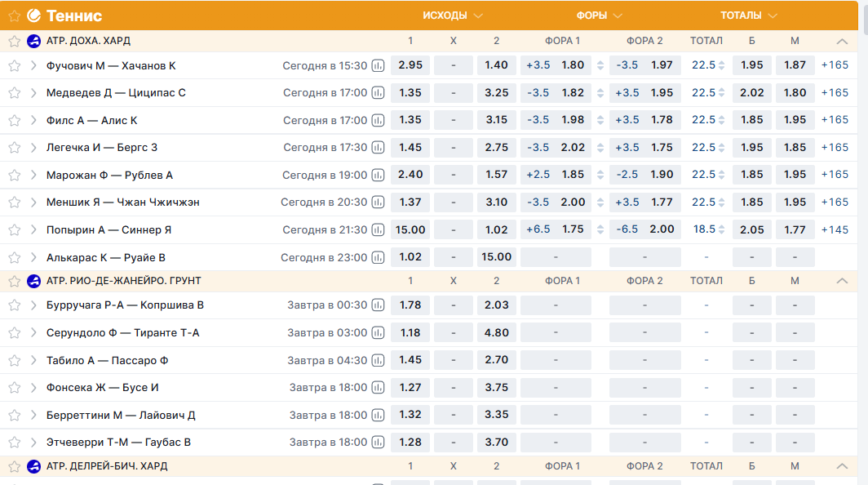Open the ТОТАЛЫ dropdown
The width and height of the screenshot is (868, 485).
748,16
